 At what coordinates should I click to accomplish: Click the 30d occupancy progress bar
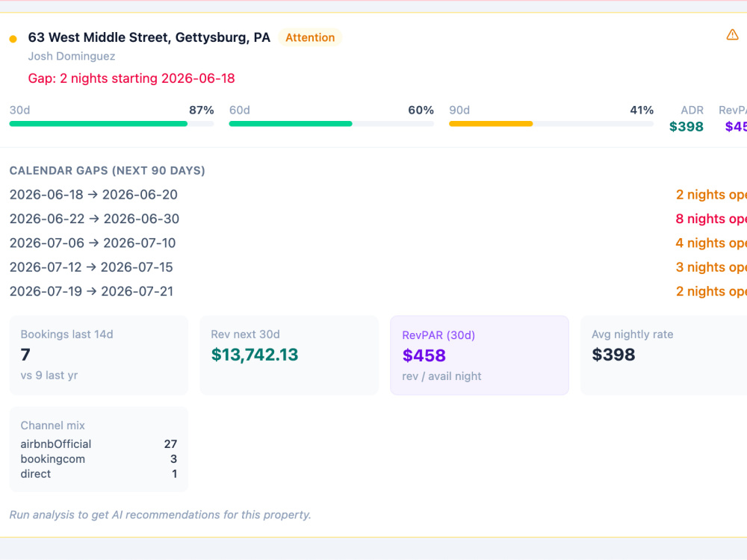pos(111,124)
